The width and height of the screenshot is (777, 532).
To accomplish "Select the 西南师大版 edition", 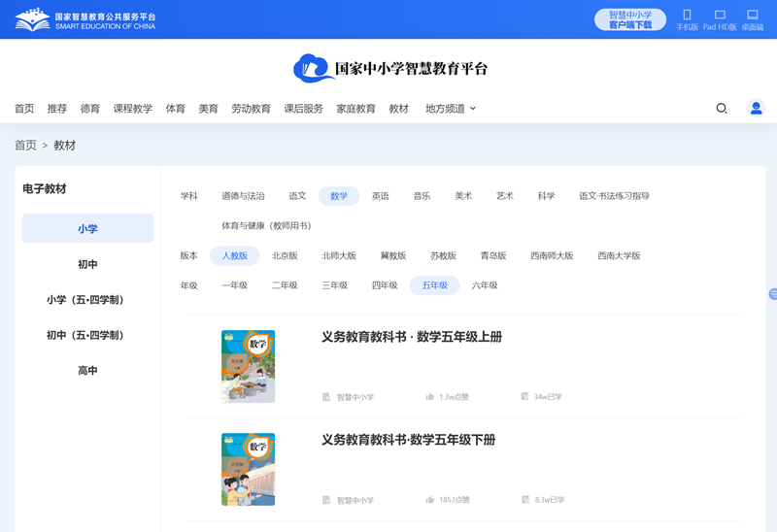I will tap(552, 255).
